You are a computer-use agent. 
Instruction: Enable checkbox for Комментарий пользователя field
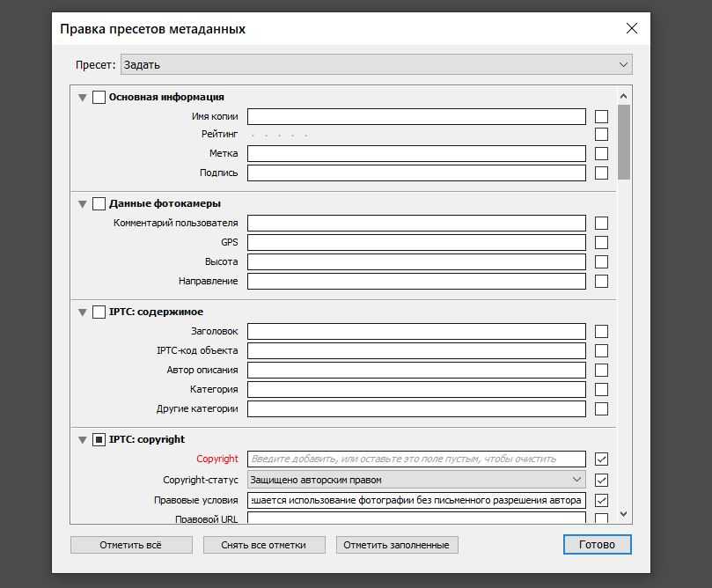(x=601, y=223)
